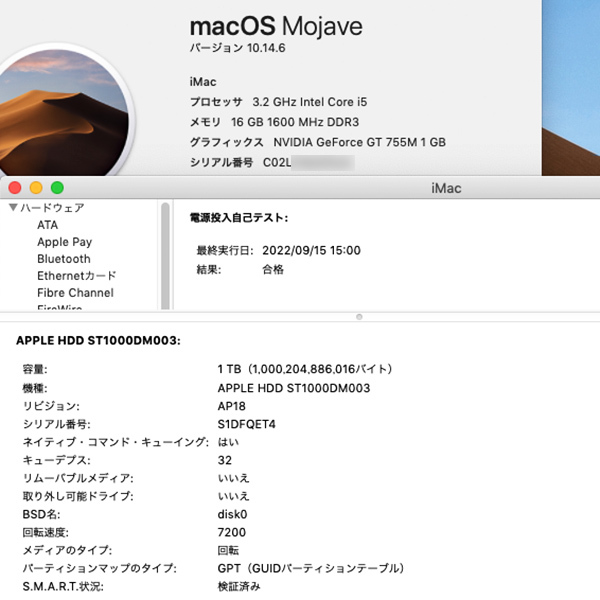The width and height of the screenshot is (600, 600).
Task: Click the macOS Mojave title text
Action: coord(276,26)
